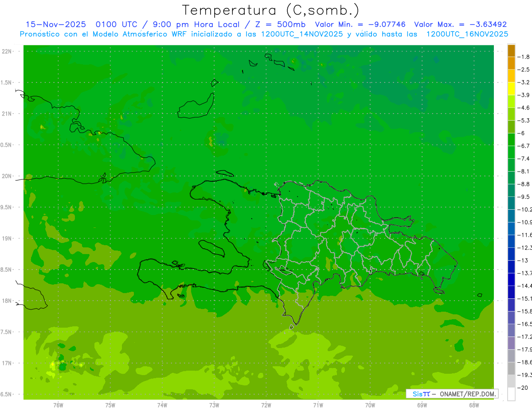Click the "71W" longitude label

click(318, 405)
